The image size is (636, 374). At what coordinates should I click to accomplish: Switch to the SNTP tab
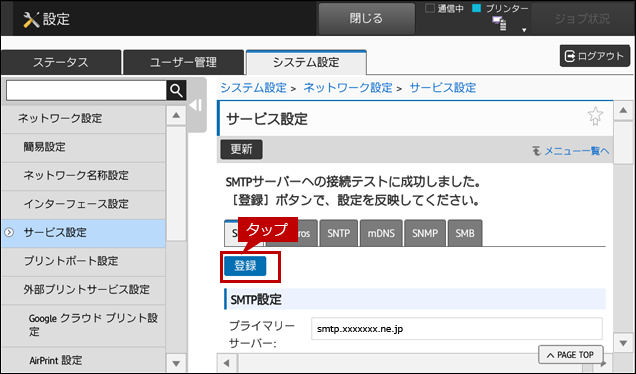coord(339,233)
